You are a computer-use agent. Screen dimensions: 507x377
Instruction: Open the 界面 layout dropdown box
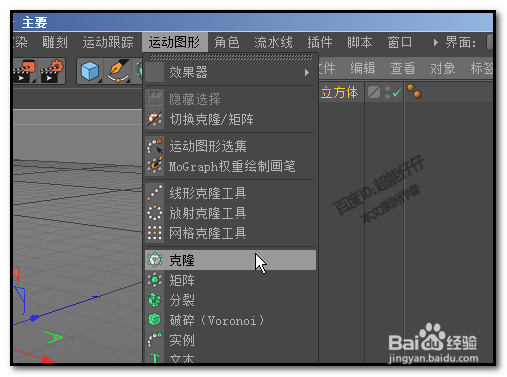(x=489, y=42)
